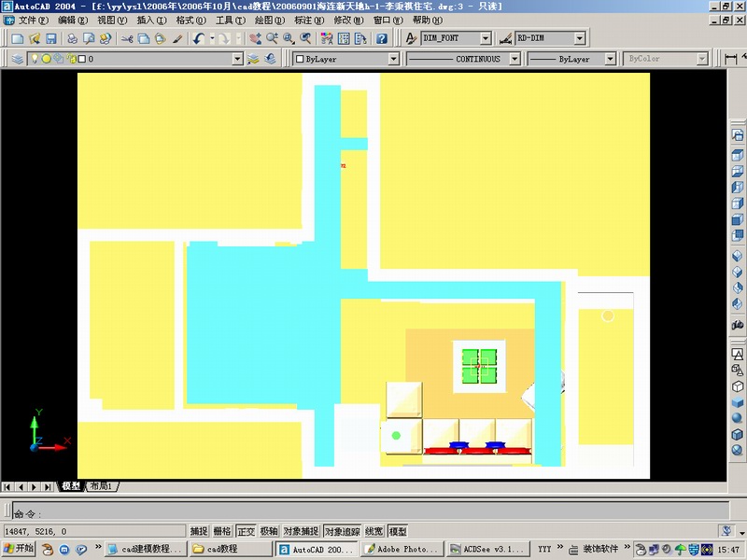Image resolution: width=747 pixels, height=560 pixels.
Task: Activate Pan Realtime on the toolbar
Action: 258,39
